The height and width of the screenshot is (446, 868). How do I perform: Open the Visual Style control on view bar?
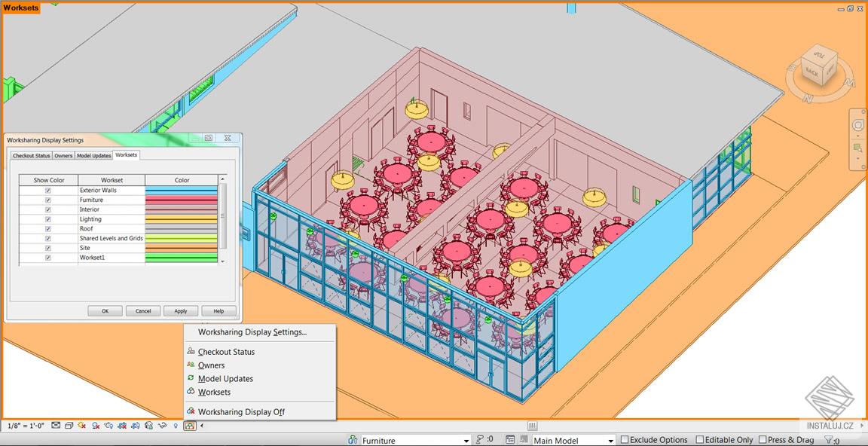[69, 426]
